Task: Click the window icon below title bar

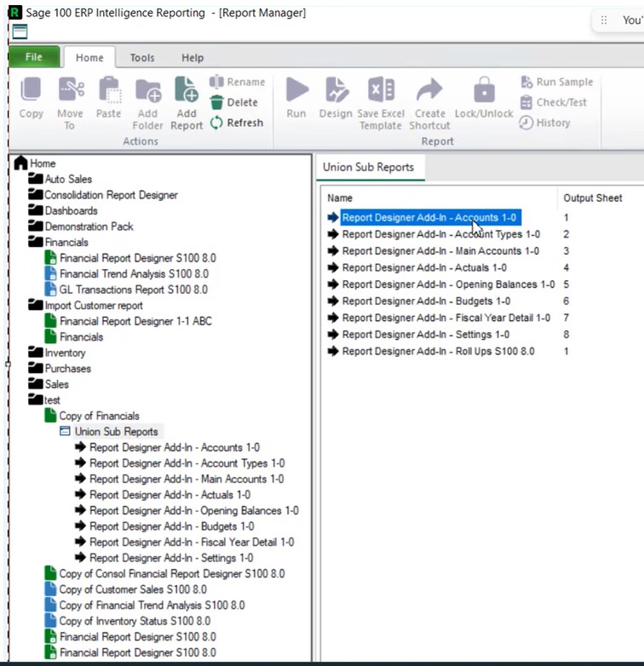Action: pos(20,32)
